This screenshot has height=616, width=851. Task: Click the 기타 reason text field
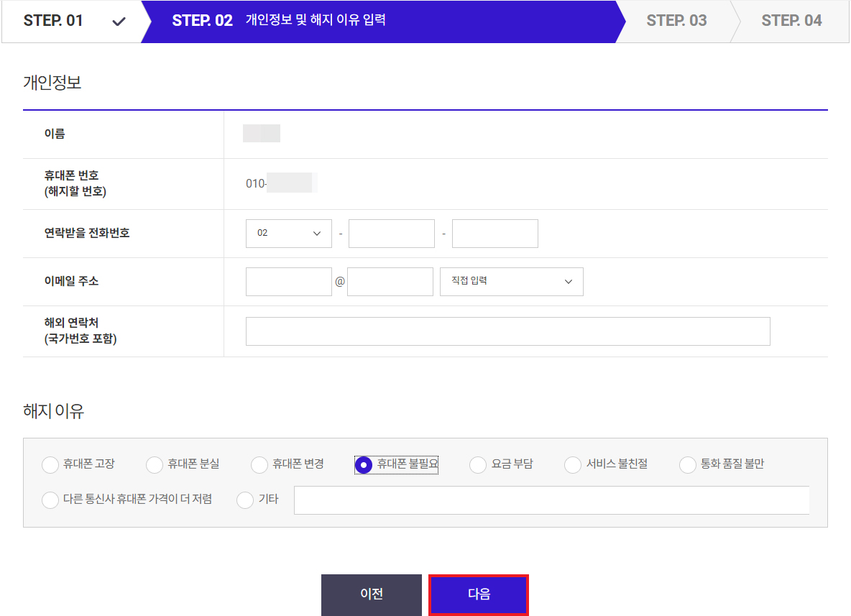click(x=551, y=500)
